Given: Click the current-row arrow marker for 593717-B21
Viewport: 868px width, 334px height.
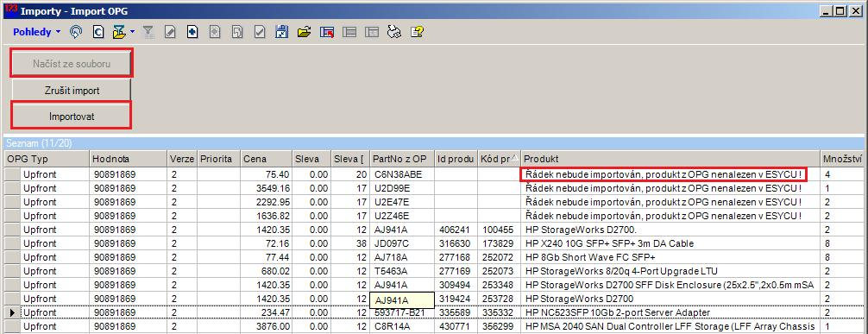Looking at the screenshot, I should (x=12, y=313).
